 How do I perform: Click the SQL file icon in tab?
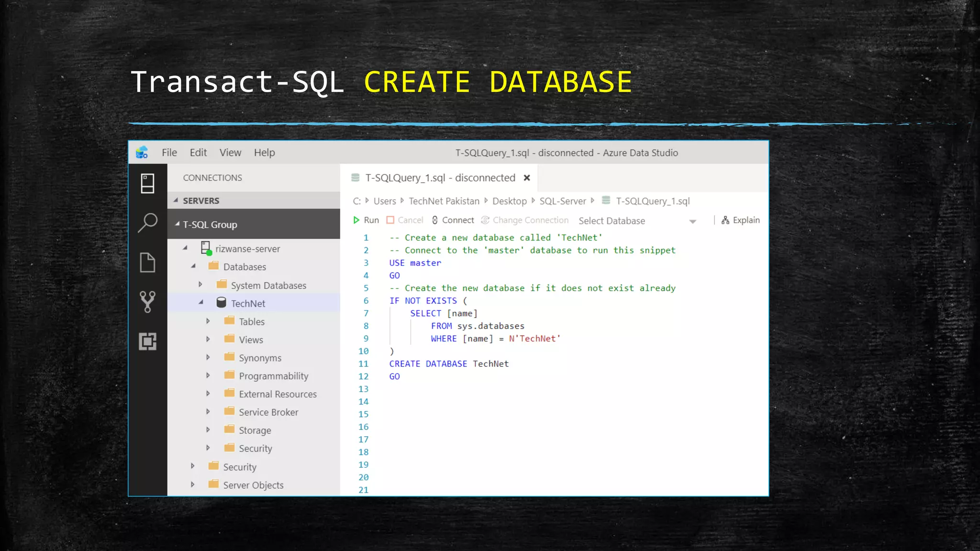(356, 178)
